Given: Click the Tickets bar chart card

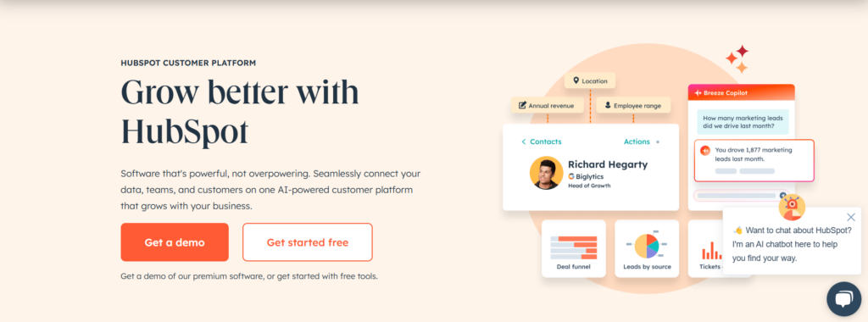Looking at the screenshot, I should 706,248.
